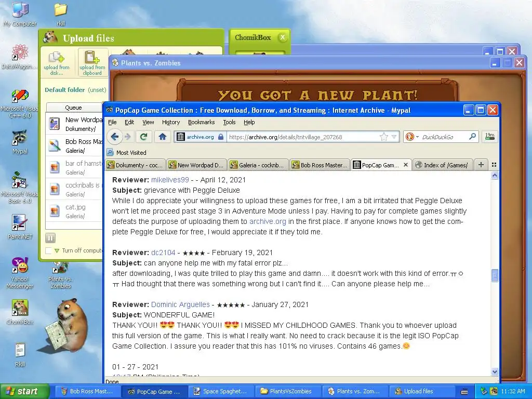The width and height of the screenshot is (532, 399).
Task: Open a new tab with plus button
Action: (x=481, y=165)
